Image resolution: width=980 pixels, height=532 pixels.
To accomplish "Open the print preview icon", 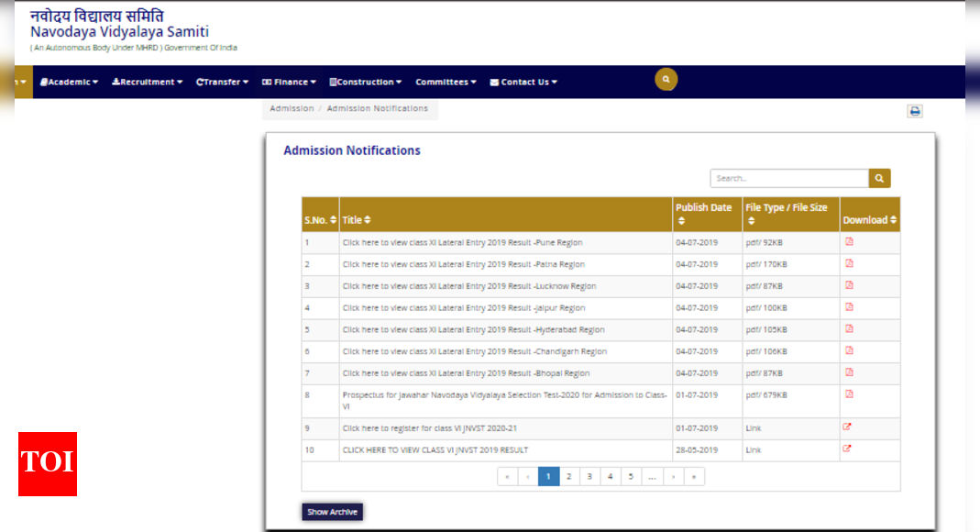I will (x=915, y=110).
